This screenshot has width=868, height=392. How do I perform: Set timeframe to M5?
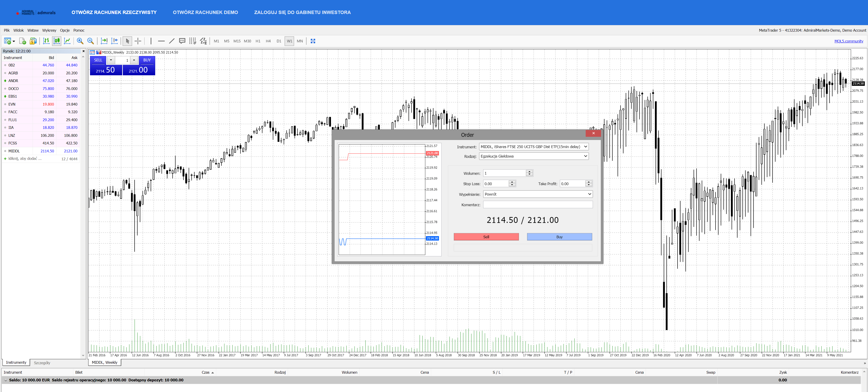tap(226, 41)
